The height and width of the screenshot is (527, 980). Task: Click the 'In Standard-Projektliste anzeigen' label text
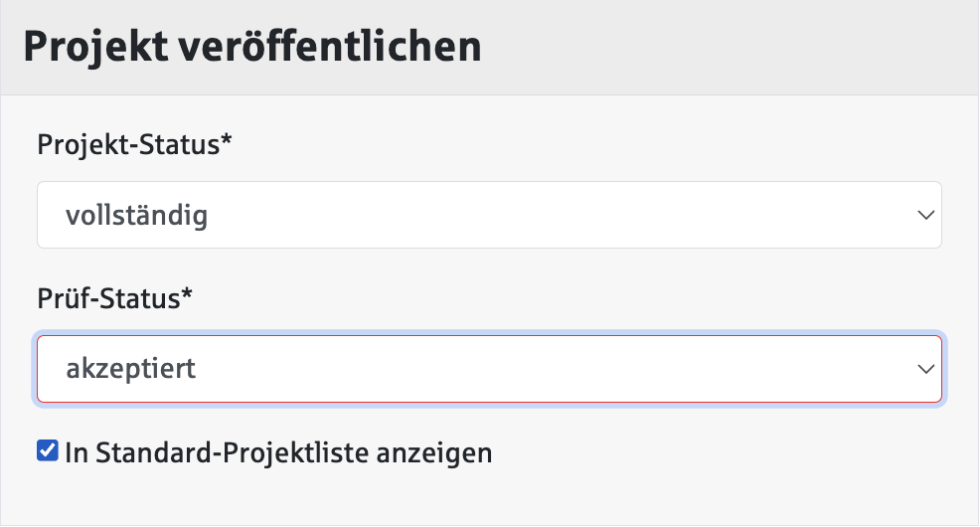pyautogui.click(x=278, y=453)
